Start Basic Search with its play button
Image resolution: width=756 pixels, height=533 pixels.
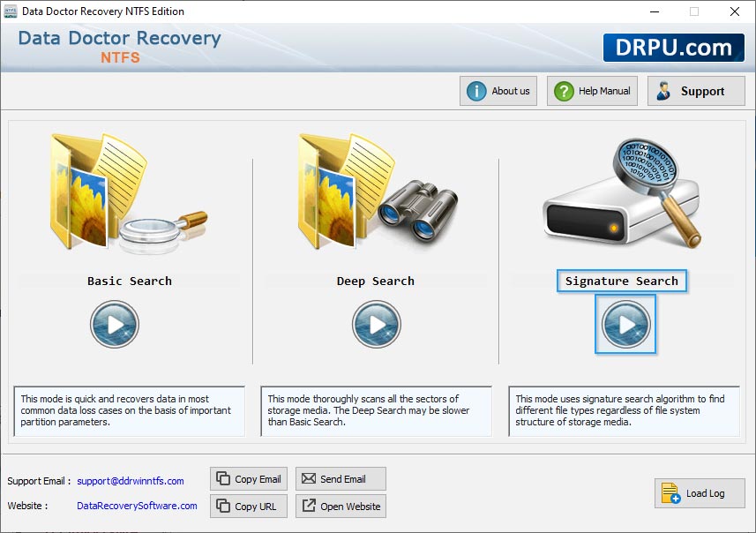(x=115, y=324)
